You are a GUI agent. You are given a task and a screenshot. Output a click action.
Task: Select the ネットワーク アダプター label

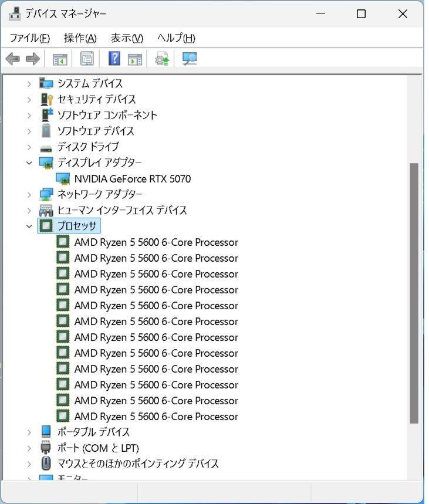tap(100, 194)
